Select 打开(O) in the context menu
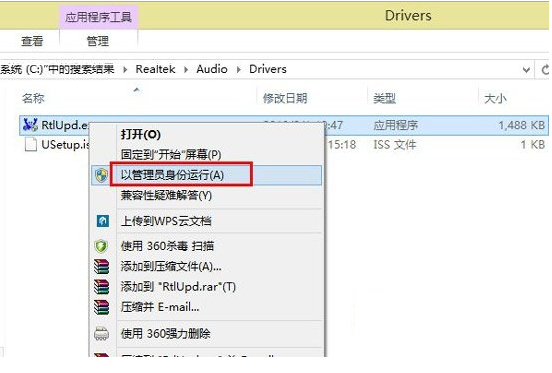Screen dimensions: 552x373 coord(141,134)
